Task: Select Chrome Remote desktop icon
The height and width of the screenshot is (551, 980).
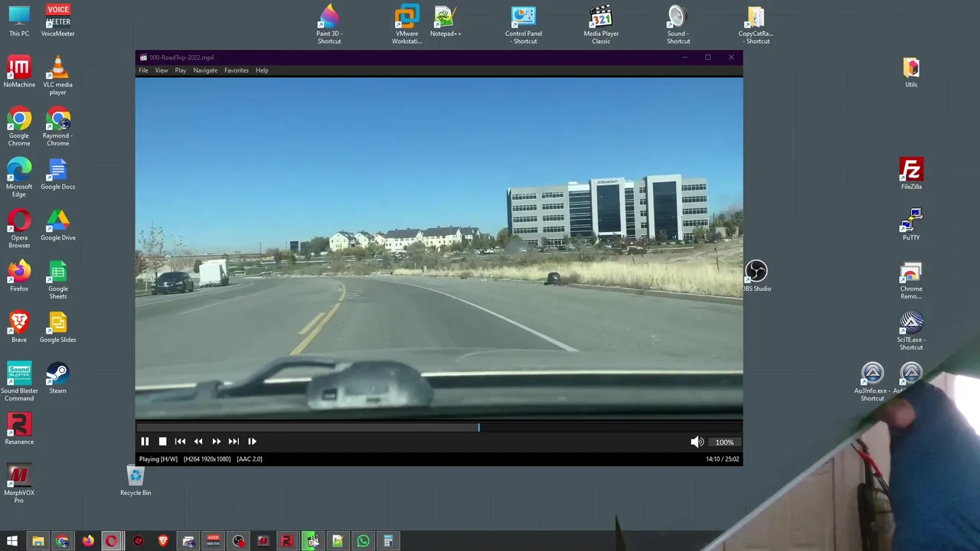Action: pyautogui.click(x=911, y=280)
